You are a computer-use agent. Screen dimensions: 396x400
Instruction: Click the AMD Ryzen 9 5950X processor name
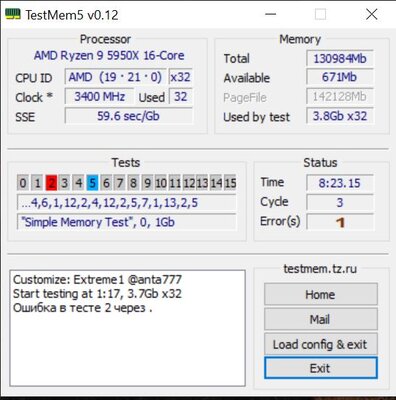(x=109, y=55)
